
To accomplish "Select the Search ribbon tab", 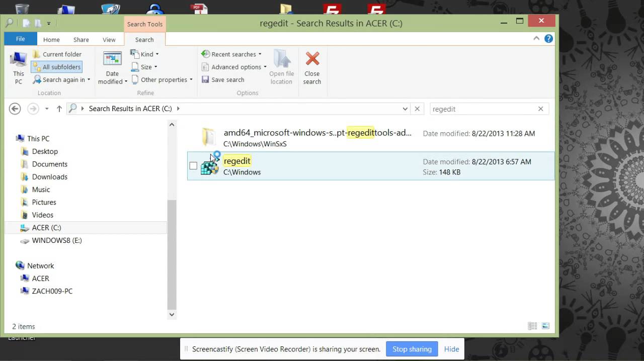I will pyautogui.click(x=144, y=40).
